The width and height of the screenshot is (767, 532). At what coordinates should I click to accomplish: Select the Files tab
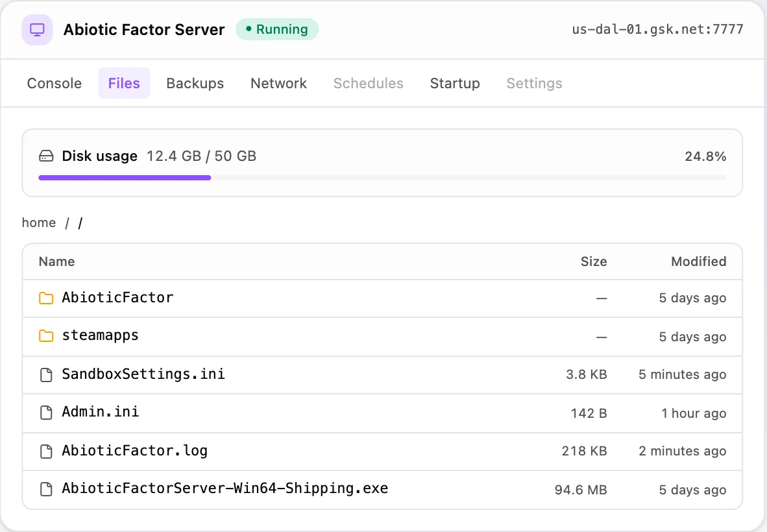[x=124, y=83]
